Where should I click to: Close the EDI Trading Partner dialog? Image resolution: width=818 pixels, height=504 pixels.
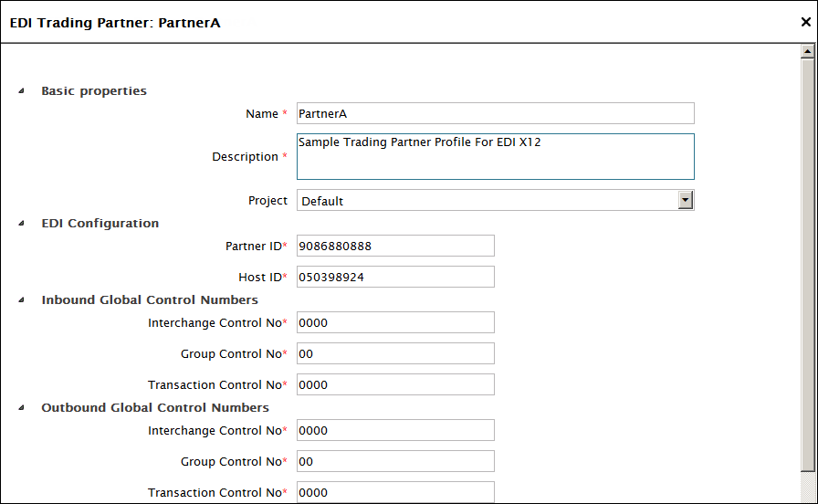pyautogui.click(x=805, y=22)
